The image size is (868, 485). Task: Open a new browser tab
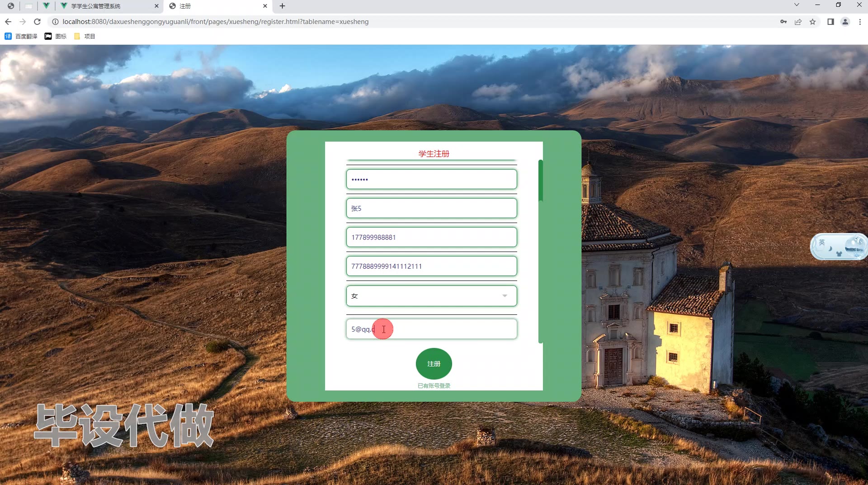(x=282, y=6)
